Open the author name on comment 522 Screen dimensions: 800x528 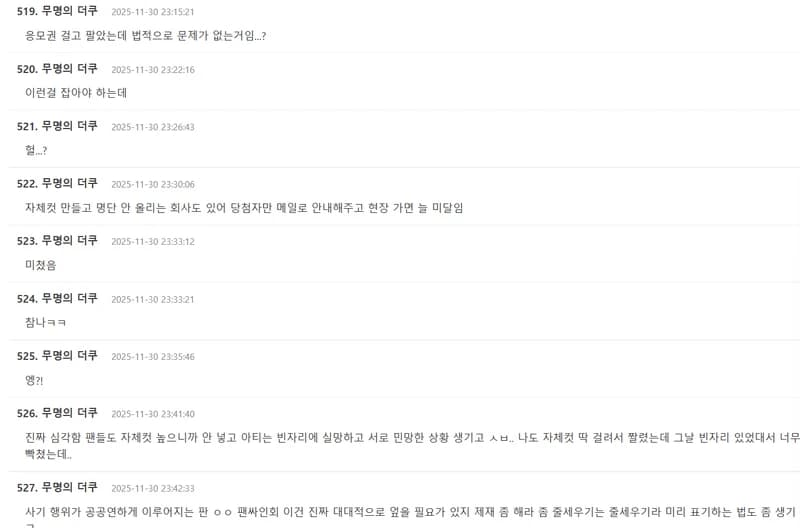click(x=69, y=183)
